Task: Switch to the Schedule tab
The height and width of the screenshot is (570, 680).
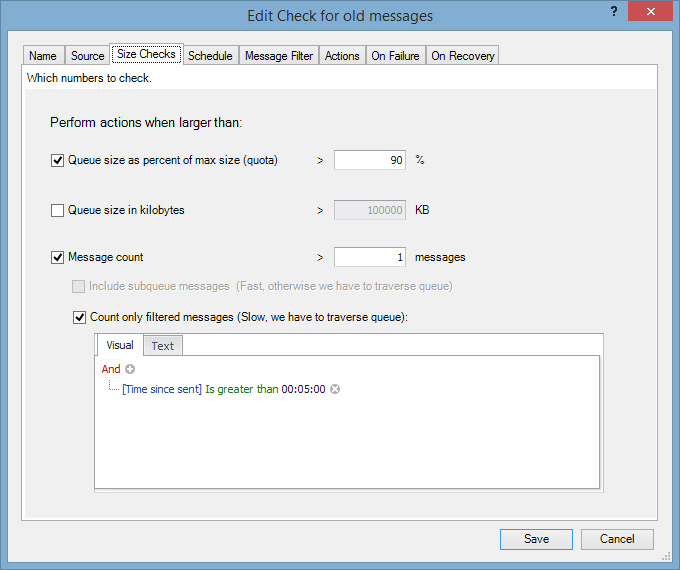Action: [210, 56]
